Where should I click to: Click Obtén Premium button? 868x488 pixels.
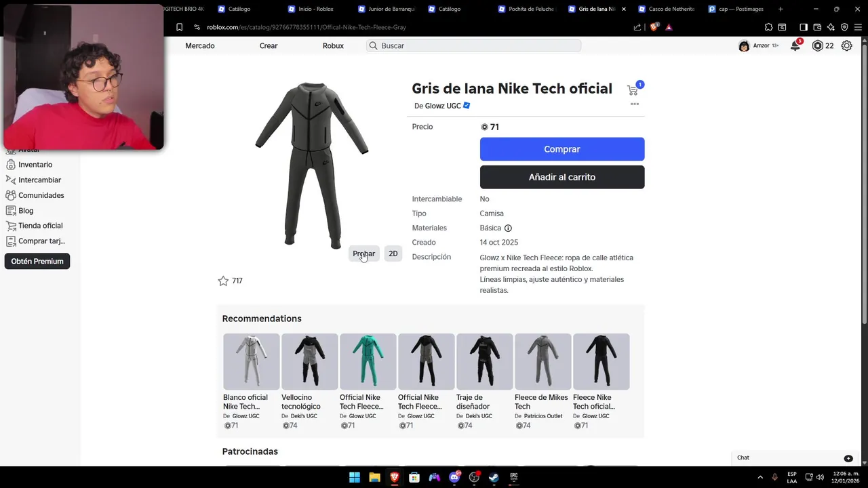tap(37, 261)
